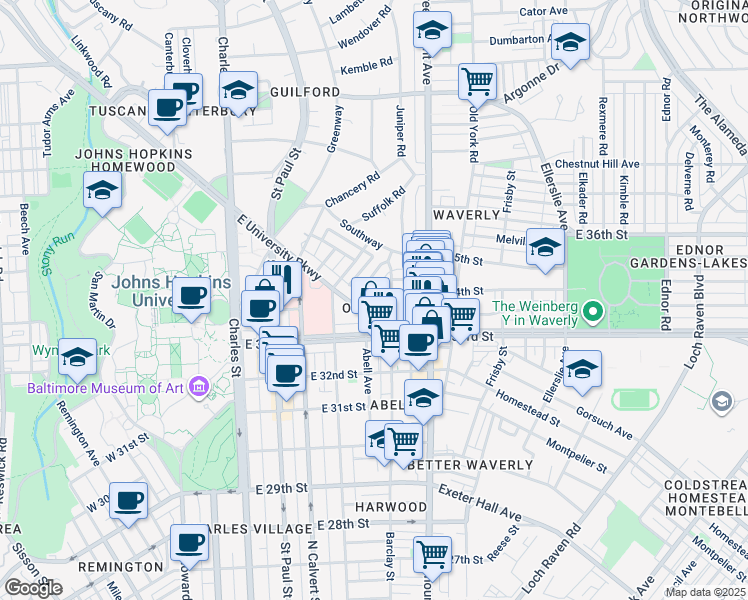
Task: Open the school marker at Johns Hopkins Homewood
Action: tap(101, 190)
